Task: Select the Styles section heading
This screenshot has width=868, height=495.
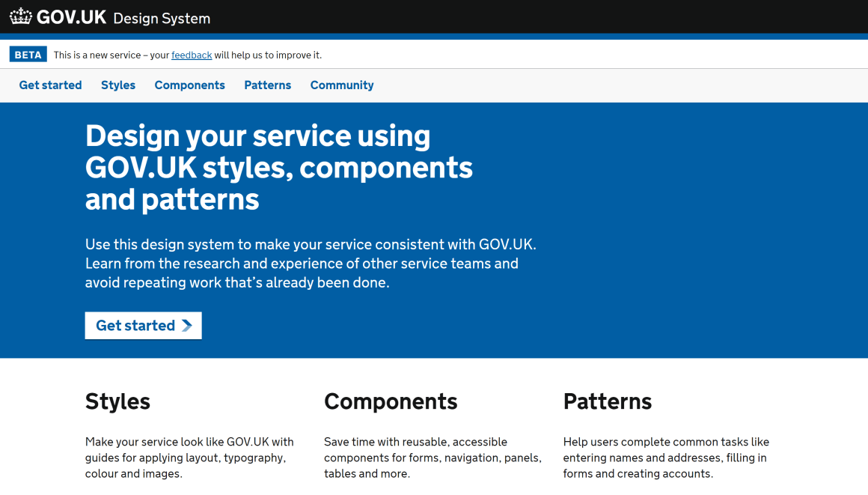Action: coord(117,401)
